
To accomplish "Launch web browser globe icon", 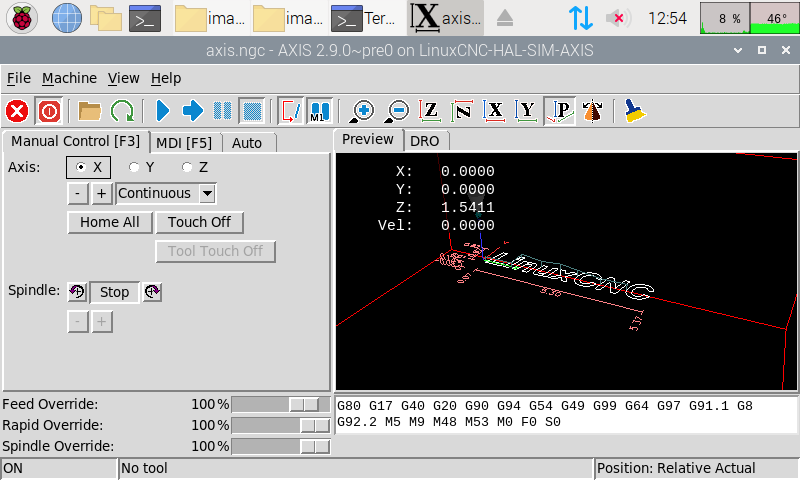I will pyautogui.click(x=67, y=18).
